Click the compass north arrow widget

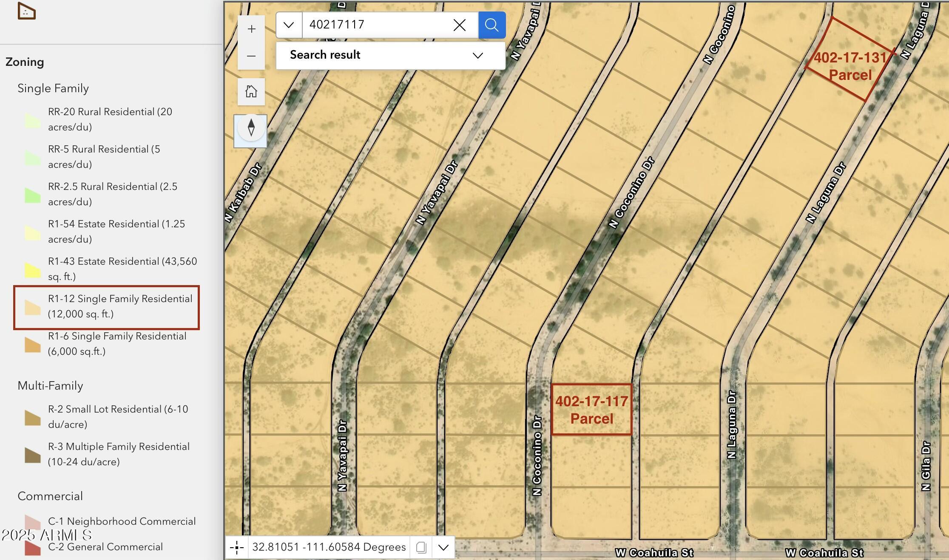(x=250, y=130)
